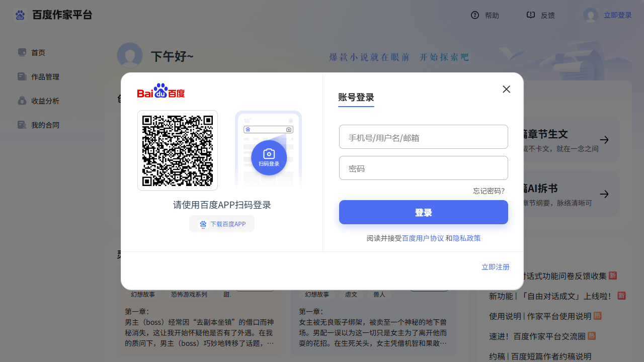
Task: Select the 账号登录 tab
Action: 356,98
